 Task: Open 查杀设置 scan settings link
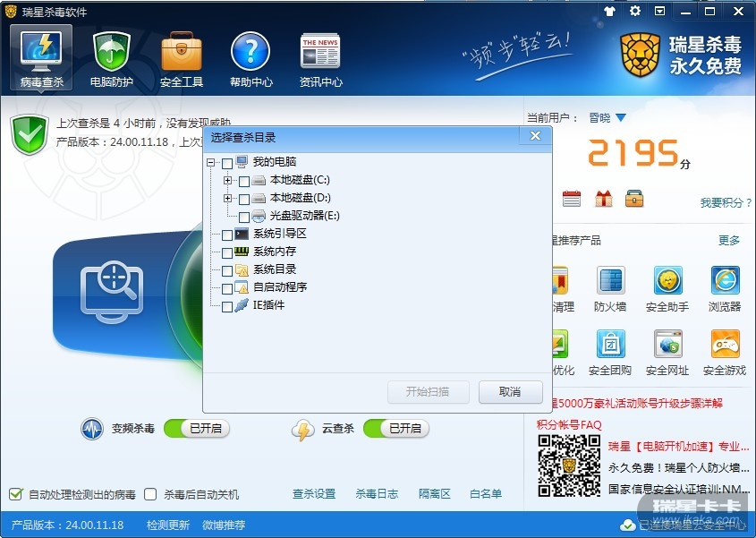tap(314, 493)
